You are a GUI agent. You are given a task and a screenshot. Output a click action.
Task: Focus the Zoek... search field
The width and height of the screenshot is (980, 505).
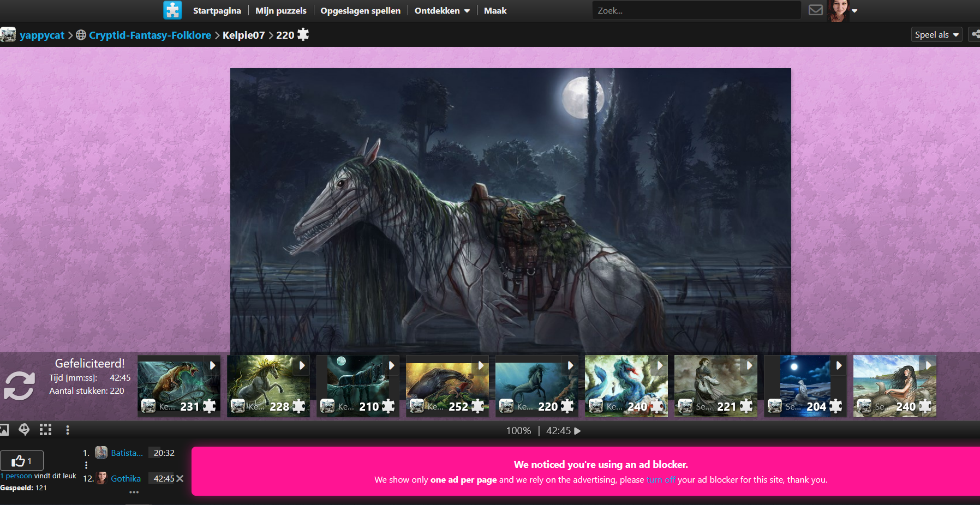coord(696,10)
